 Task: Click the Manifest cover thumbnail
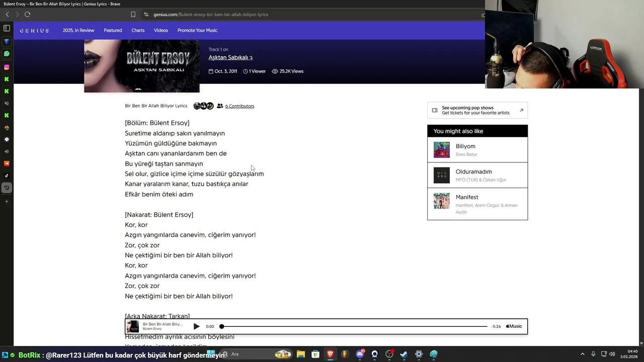pos(442,201)
